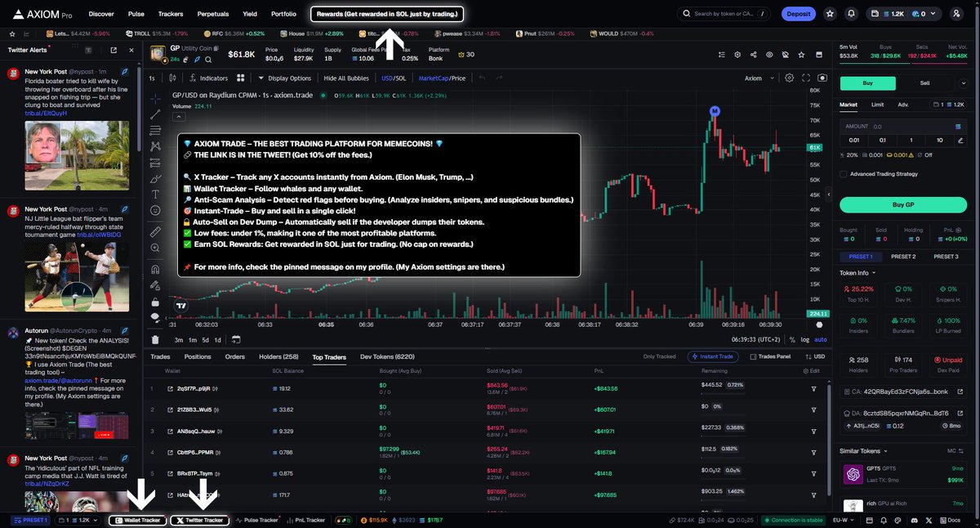Select the Text drawing tool
The image size is (980, 528).
tap(156, 194)
